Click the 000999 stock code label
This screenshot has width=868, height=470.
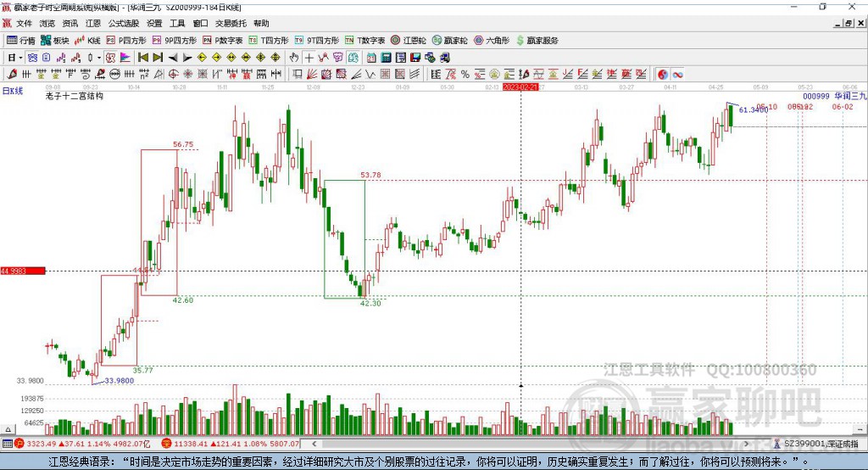click(816, 96)
